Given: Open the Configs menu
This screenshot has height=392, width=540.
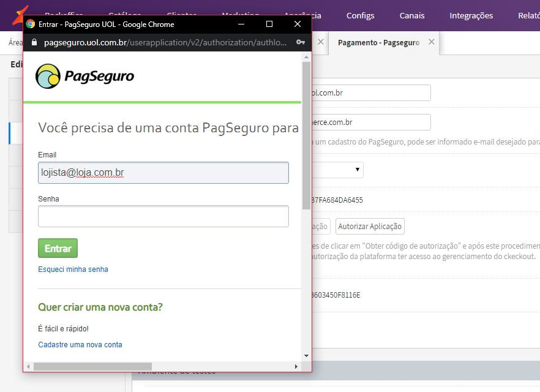Looking at the screenshot, I should coord(360,15).
